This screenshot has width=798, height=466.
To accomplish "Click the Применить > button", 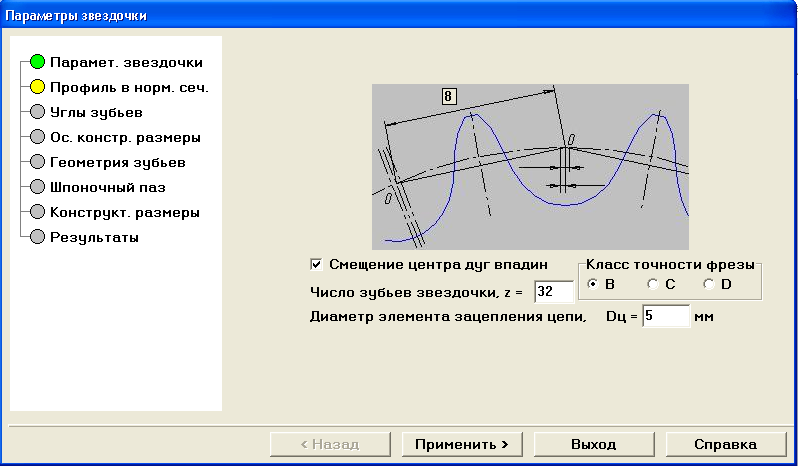I will click(462, 445).
